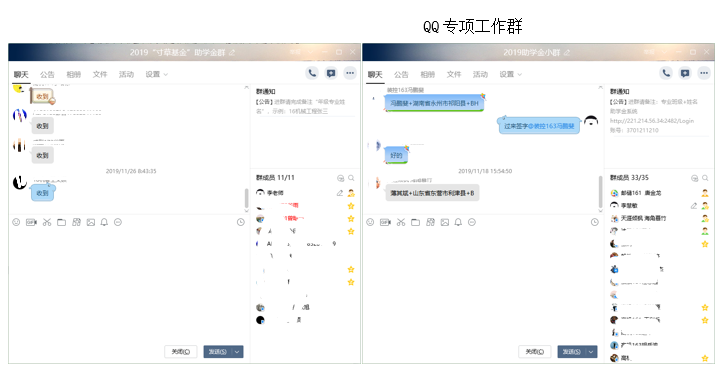Open folder file icon in left chat toolbar
The width and height of the screenshot is (727, 374).
coord(61,222)
